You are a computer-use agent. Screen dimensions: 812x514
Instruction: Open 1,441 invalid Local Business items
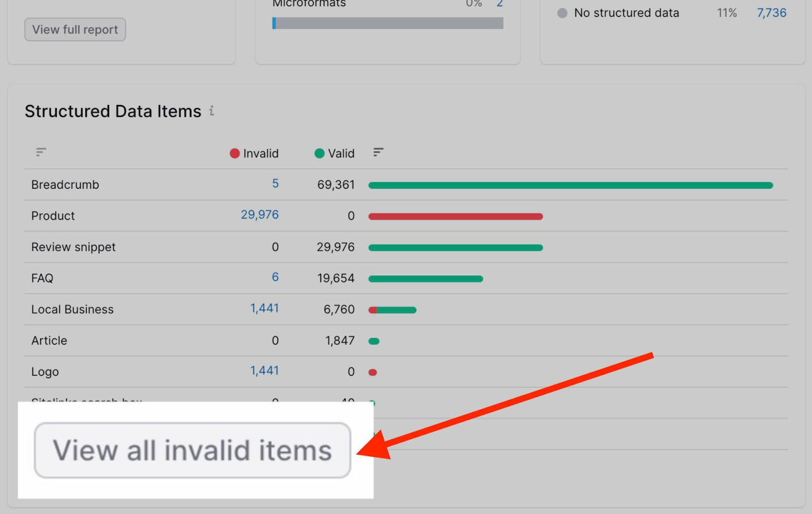point(264,308)
